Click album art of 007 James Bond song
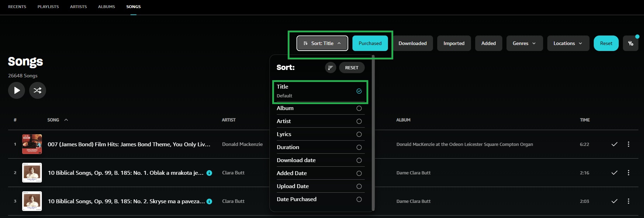This screenshot has height=218, width=644. pos(32,144)
